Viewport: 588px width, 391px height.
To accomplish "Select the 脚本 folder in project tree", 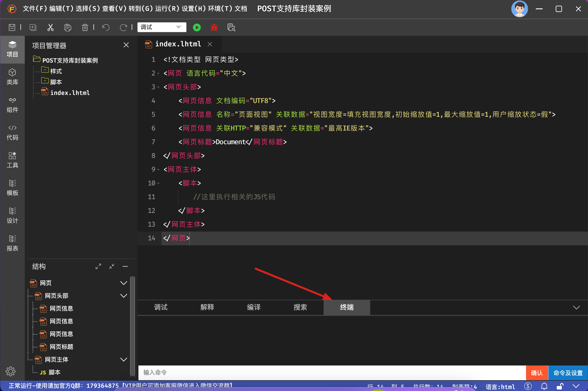I will coord(51,81).
